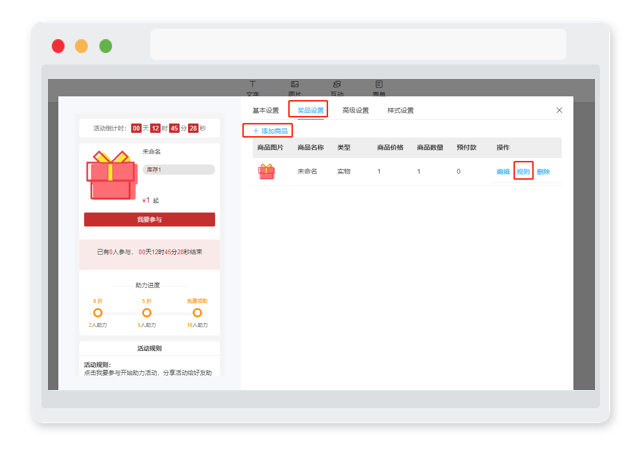640x450 pixels.
Task: Select the 表单 form tool icon
Action: 379,84
